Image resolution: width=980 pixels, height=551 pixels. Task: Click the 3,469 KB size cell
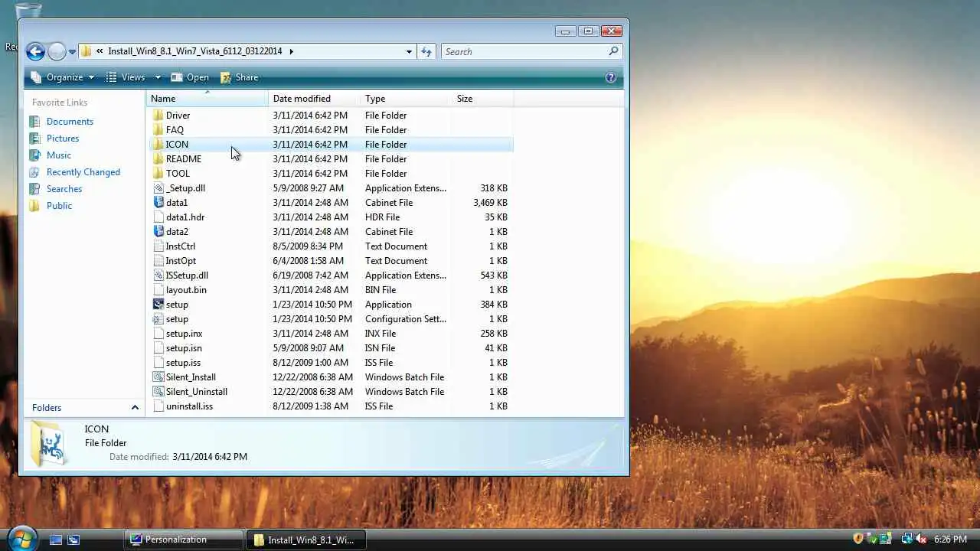click(x=490, y=203)
